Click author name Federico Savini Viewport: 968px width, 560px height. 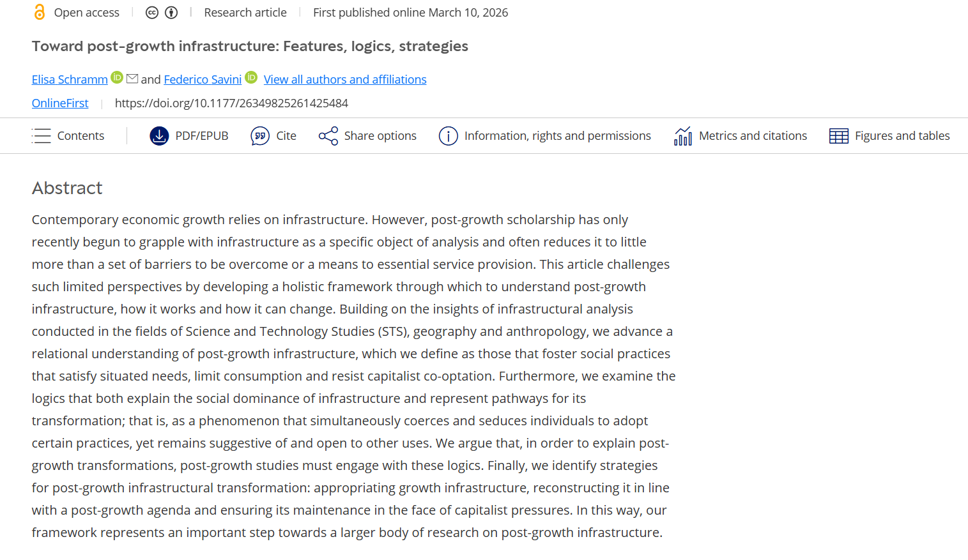[203, 79]
